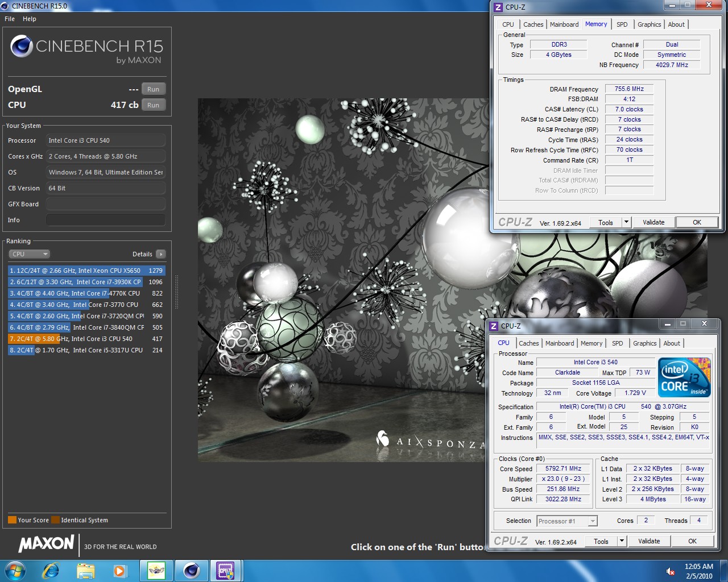
Task: Switch to SPD tab in upper CPU-Z window
Action: (x=622, y=24)
